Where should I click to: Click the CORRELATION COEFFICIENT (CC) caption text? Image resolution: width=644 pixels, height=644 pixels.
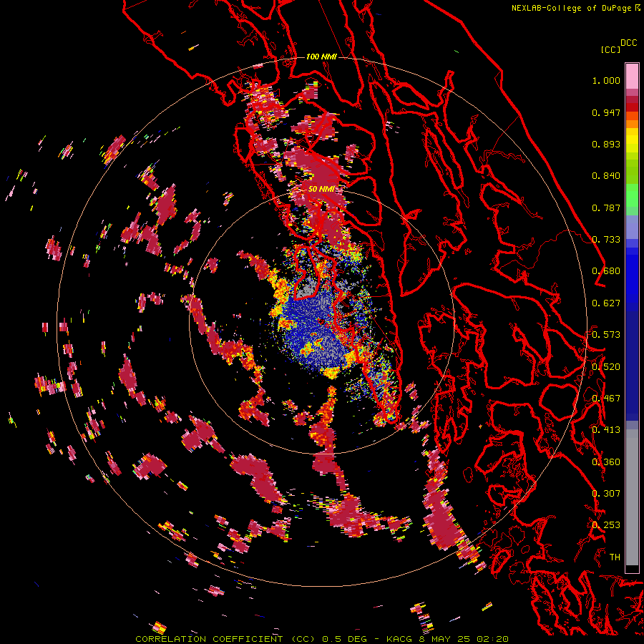tap(225, 639)
